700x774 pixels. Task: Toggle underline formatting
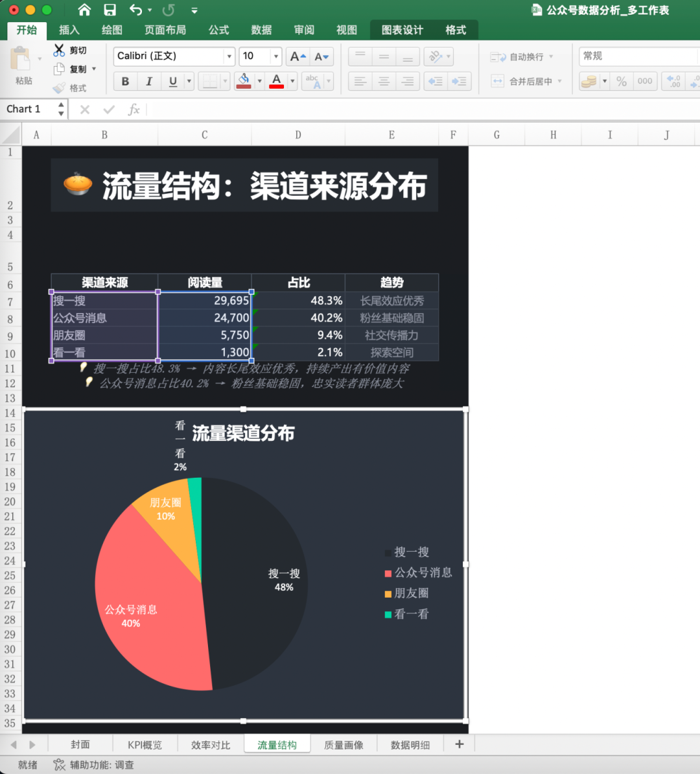[173, 82]
